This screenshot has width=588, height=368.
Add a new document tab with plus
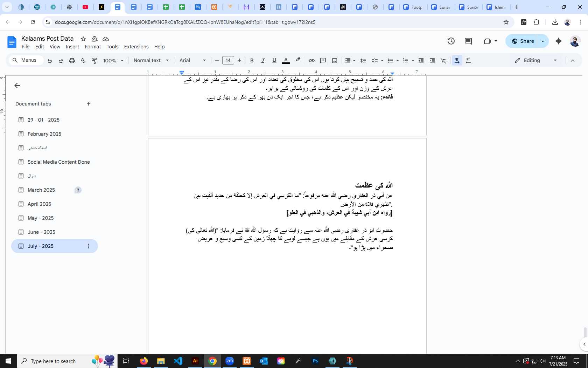point(89,104)
